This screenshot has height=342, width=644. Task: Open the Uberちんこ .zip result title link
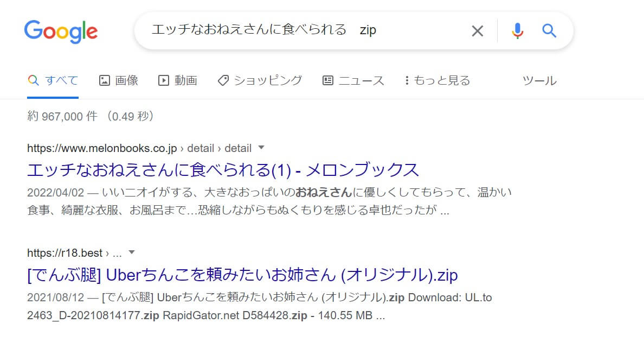(x=242, y=275)
